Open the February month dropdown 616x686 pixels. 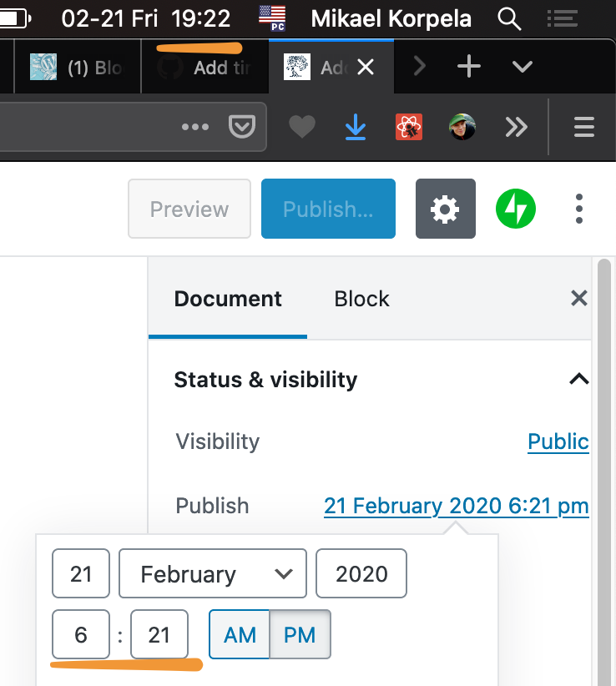tap(212, 573)
